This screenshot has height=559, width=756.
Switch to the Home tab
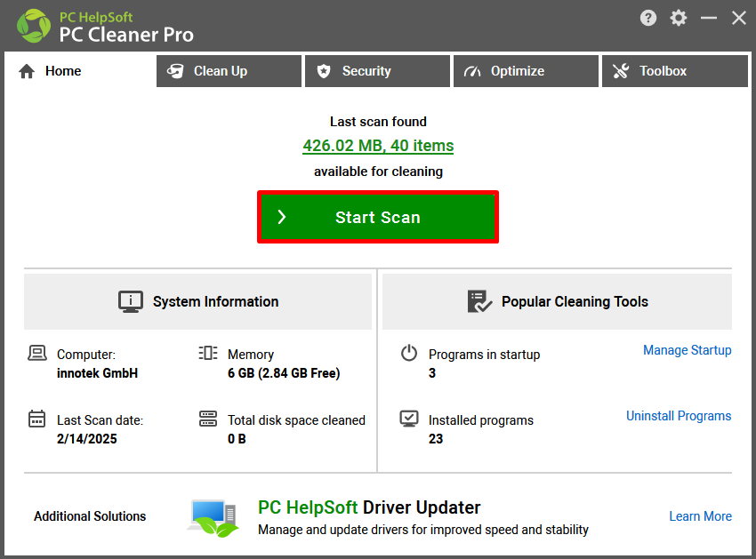pos(80,71)
